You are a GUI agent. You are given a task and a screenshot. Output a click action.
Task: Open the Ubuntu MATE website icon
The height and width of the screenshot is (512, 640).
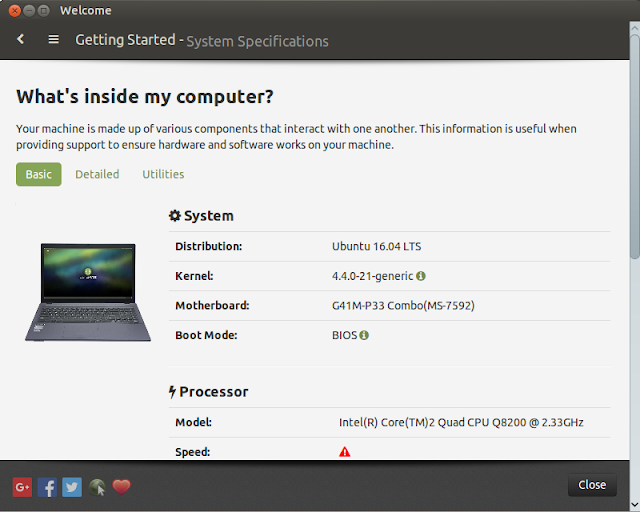click(97, 487)
